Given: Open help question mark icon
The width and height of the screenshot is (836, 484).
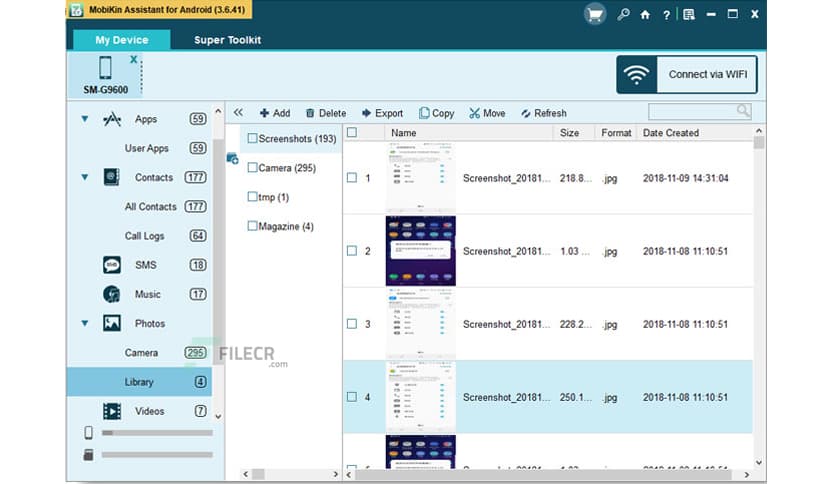Looking at the screenshot, I should (666, 15).
